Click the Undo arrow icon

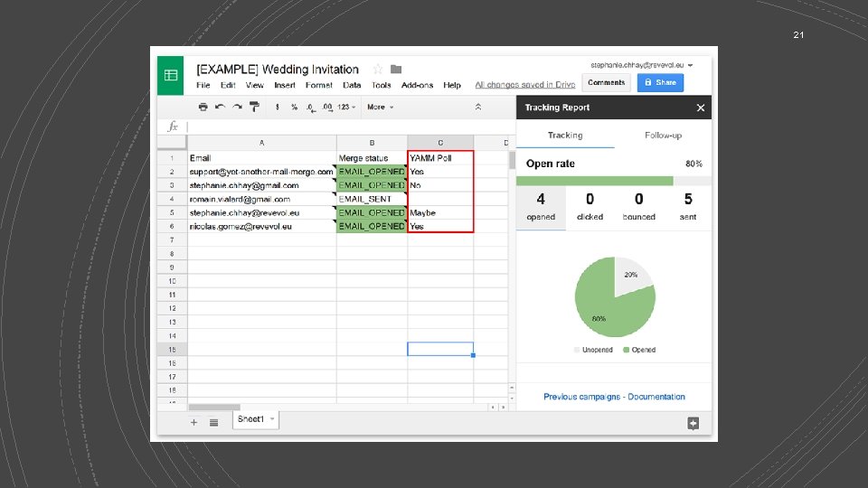(x=220, y=107)
